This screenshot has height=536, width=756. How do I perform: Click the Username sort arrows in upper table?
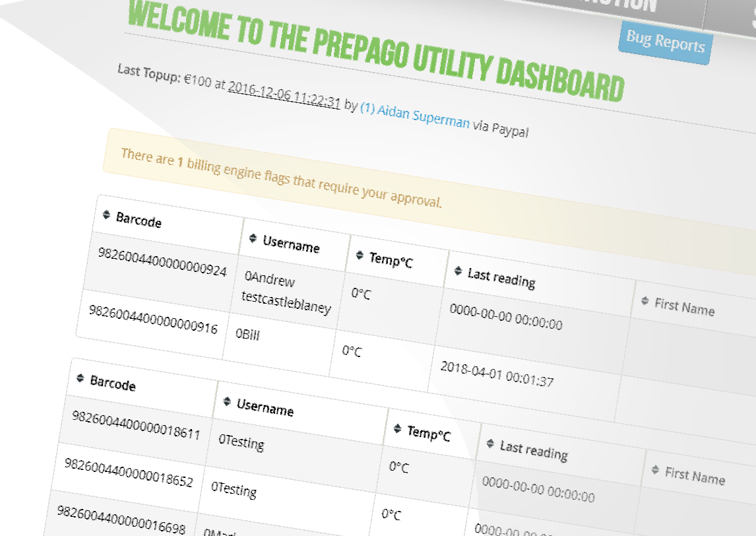[x=253, y=238]
